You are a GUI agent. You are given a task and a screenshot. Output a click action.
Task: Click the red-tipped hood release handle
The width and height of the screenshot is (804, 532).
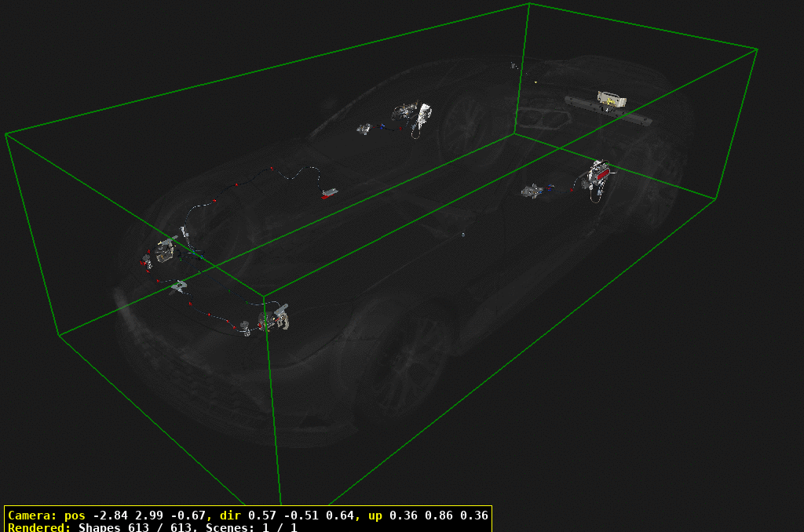pyautogui.click(x=330, y=192)
